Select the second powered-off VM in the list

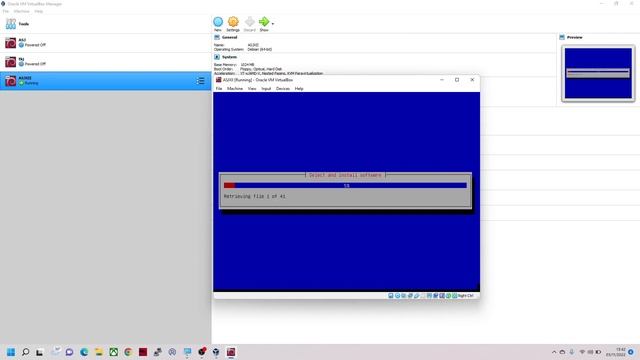(x=105, y=62)
